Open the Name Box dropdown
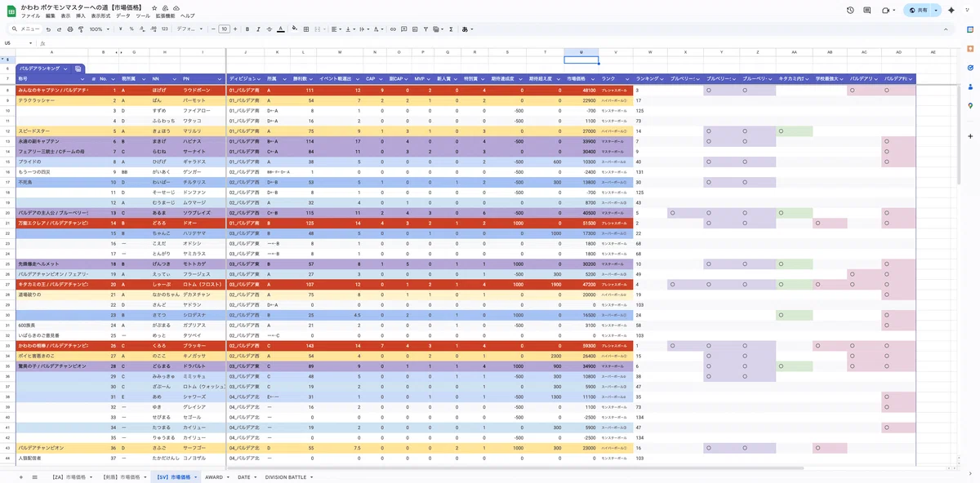This screenshot has width=980, height=483. pos(31,43)
